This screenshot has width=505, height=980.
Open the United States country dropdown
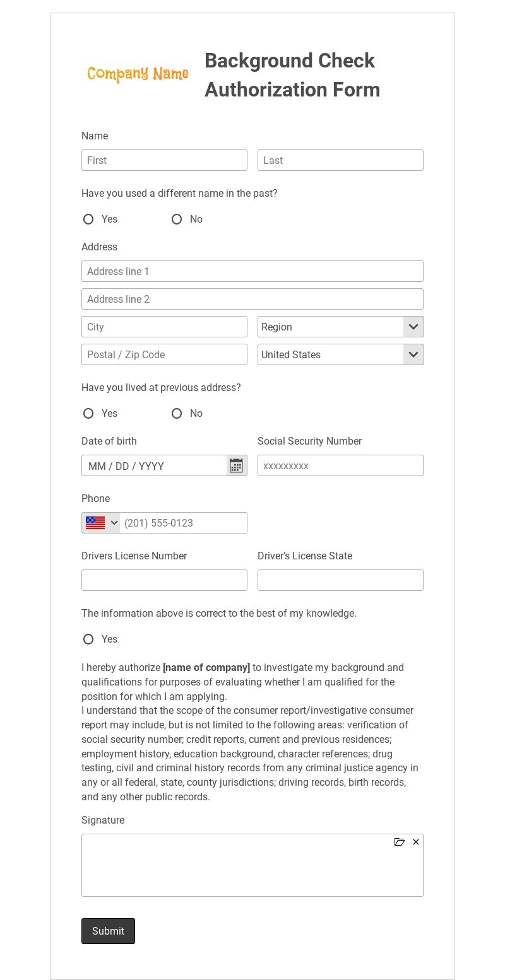point(340,354)
